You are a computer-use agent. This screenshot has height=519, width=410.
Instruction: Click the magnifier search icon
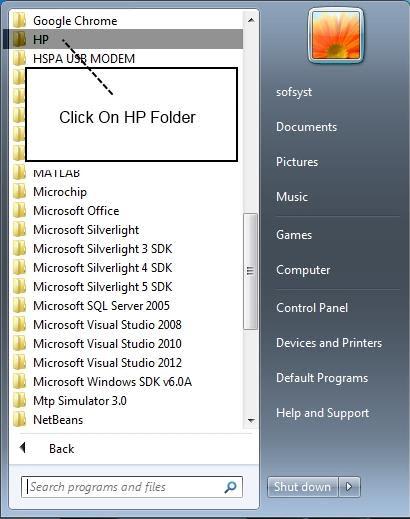(230, 487)
